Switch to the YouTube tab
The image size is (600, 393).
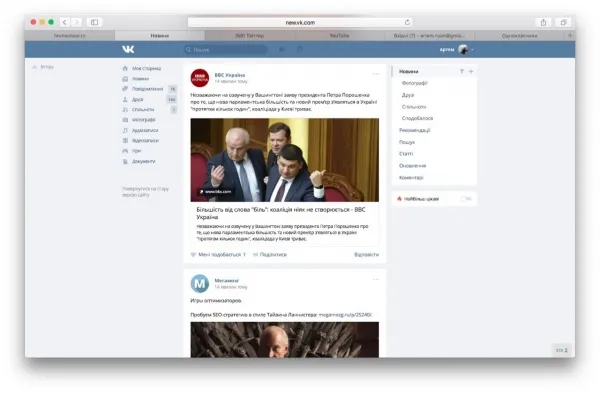(x=339, y=36)
